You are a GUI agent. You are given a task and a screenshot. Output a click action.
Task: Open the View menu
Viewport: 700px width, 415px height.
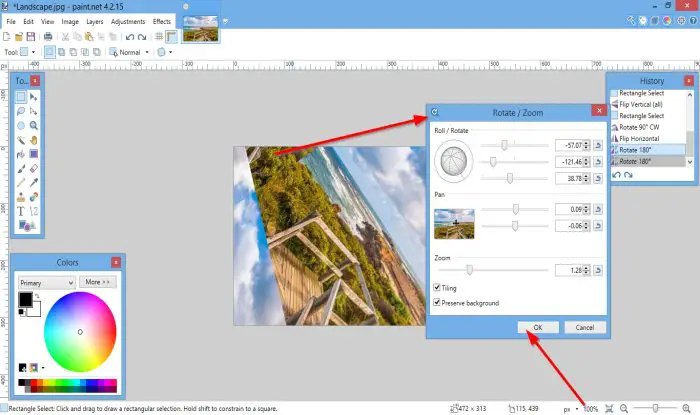47,21
